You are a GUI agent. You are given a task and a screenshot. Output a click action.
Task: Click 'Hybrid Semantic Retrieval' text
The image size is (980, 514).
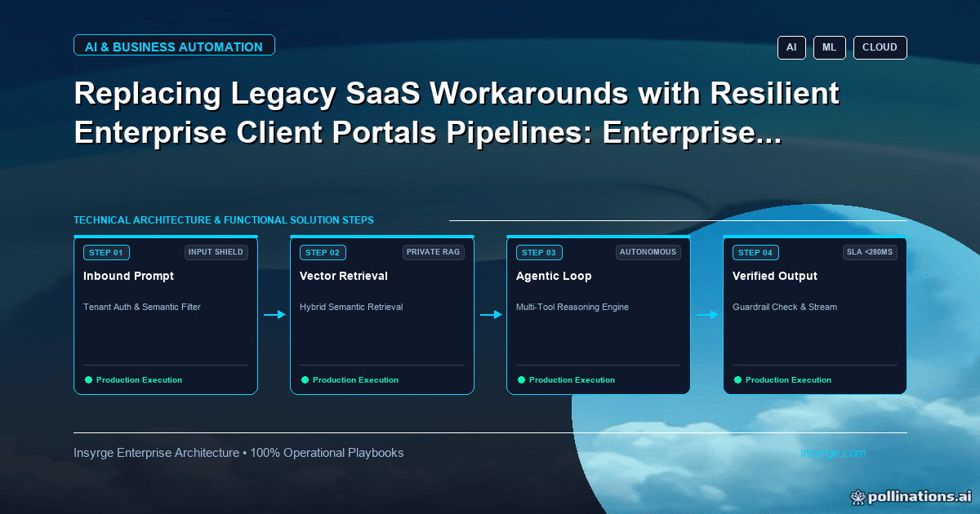pos(351,307)
